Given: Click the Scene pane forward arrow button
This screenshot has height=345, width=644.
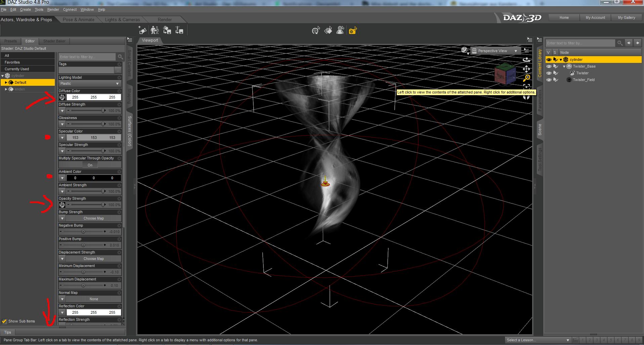Looking at the screenshot, I should coord(637,43).
